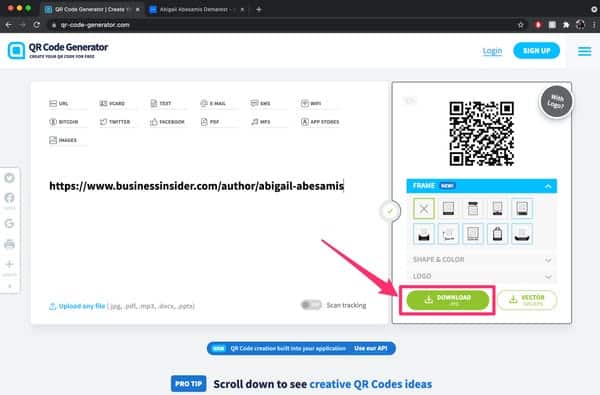The width and height of the screenshot is (600, 395).
Task: Choose the Bitcoin QR type
Action: coord(64,122)
